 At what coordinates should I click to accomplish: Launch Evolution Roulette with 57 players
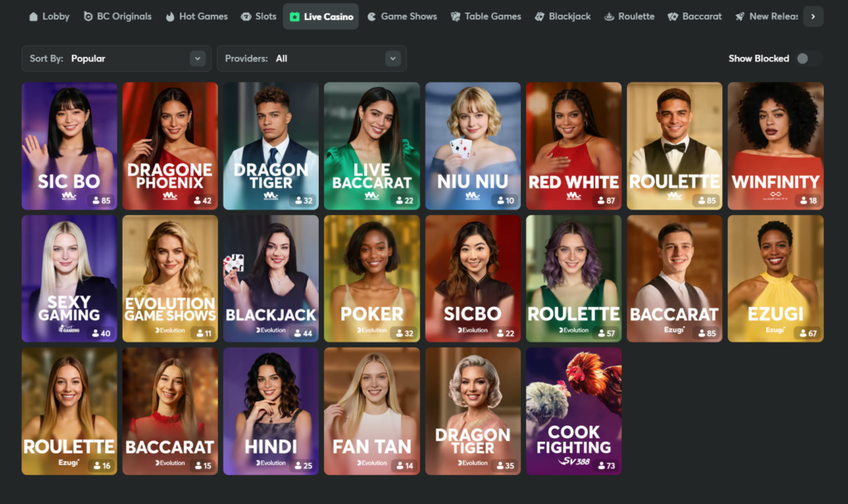click(x=574, y=279)
